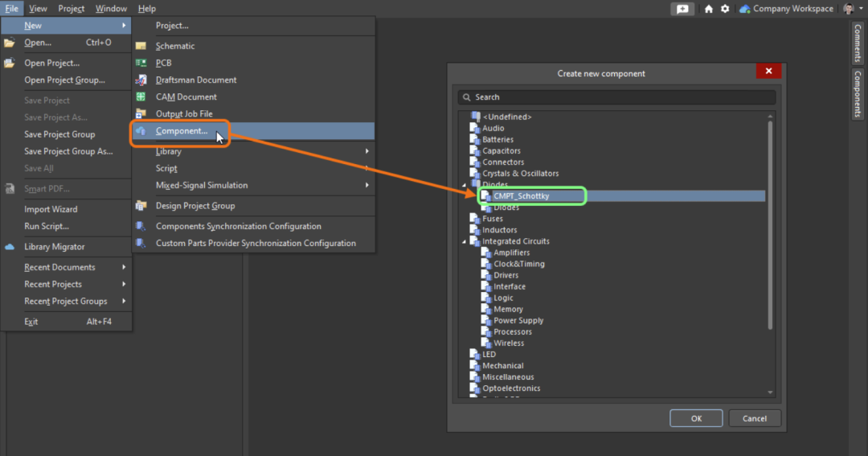Click the PCB document icon
The height and width of the screenshot is (456, 868).
click(141, 64)
